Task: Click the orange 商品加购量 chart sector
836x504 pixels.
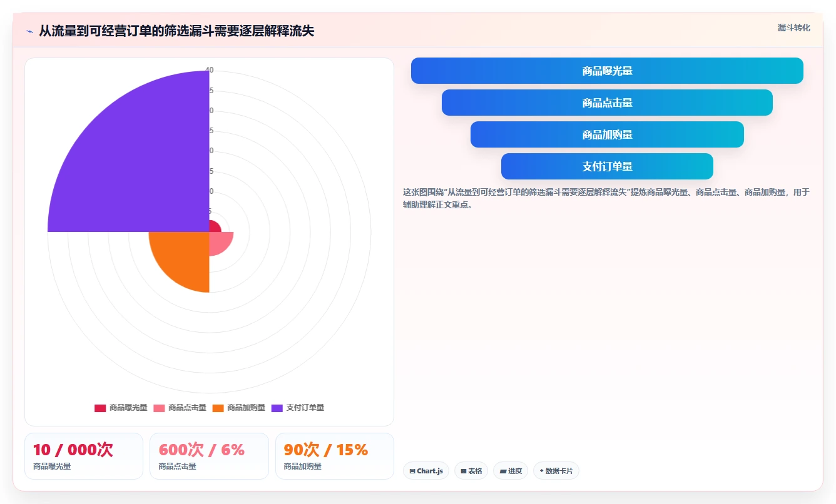Action: coord(185,256)
